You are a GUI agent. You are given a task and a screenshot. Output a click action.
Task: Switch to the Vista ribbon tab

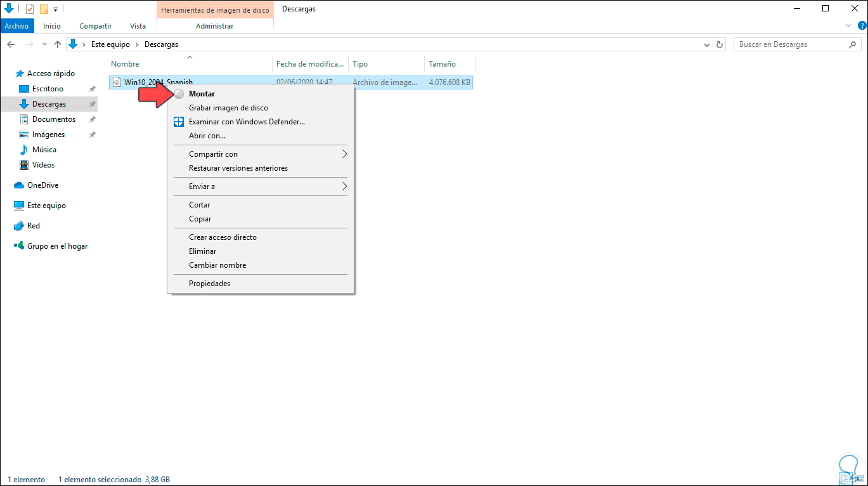coord(138,26)
